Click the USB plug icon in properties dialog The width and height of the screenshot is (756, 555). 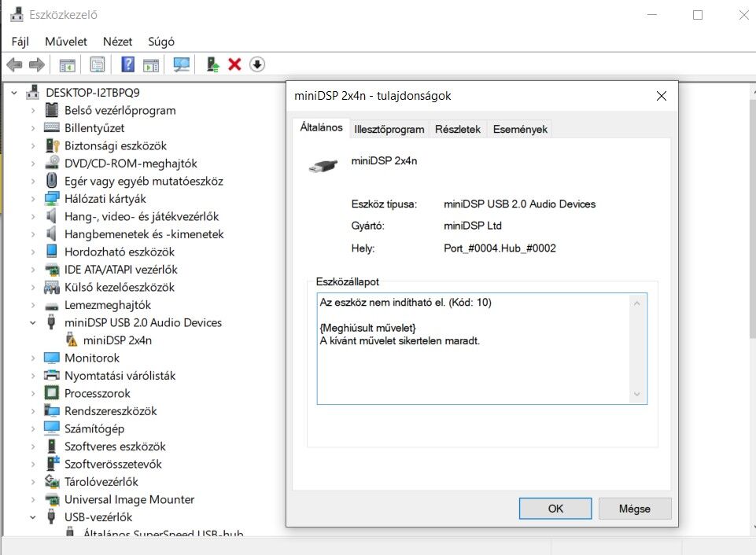(x=323, y=166)
